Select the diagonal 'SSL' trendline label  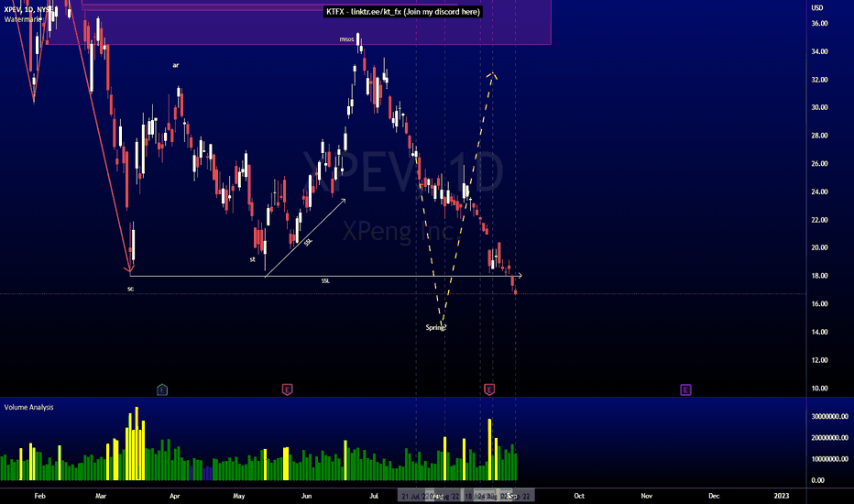click(x=308, y=242)
